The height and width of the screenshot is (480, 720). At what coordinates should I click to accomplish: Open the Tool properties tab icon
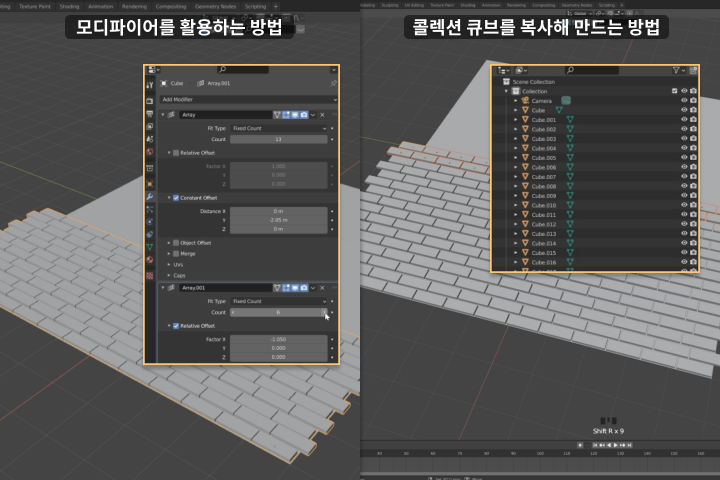[x=150, y=85]
